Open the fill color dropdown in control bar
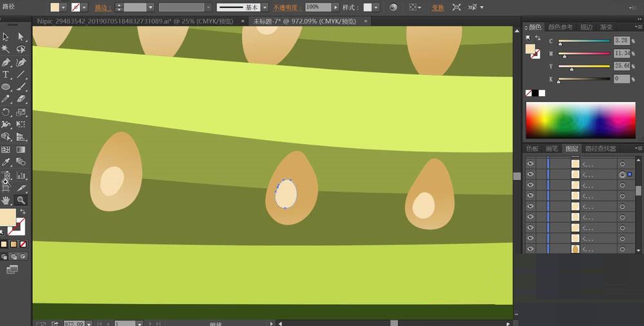The height and width of the screenshot is (326, 644). (x=63, y=7)
